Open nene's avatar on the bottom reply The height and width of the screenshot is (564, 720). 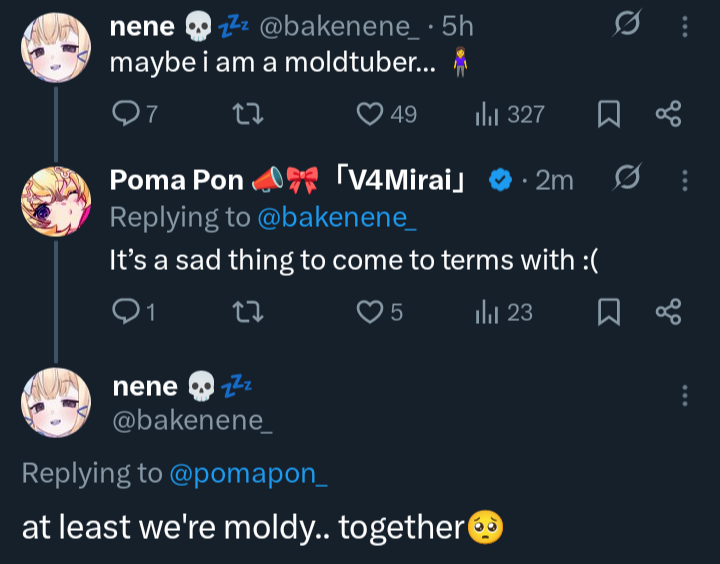(x=56, y=402)
